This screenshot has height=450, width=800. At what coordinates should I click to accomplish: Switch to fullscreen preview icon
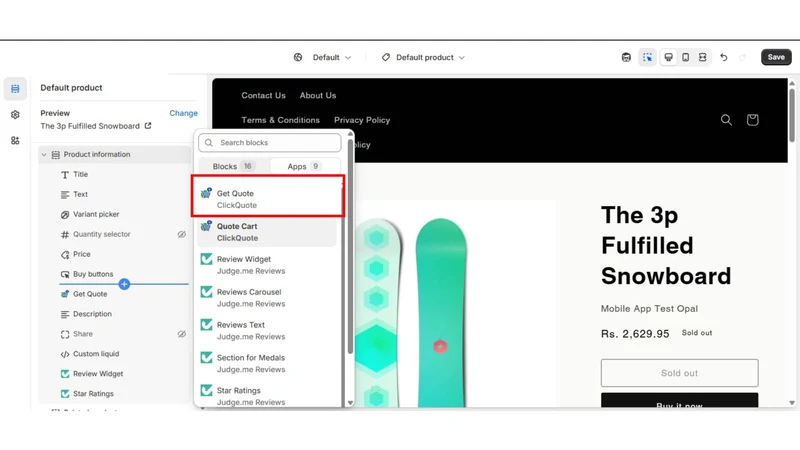[703, 57]
